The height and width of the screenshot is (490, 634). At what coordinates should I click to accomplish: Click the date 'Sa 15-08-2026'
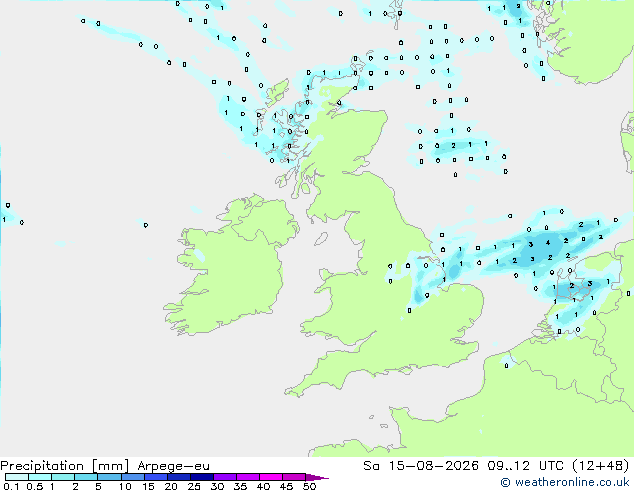click(421, 466)
